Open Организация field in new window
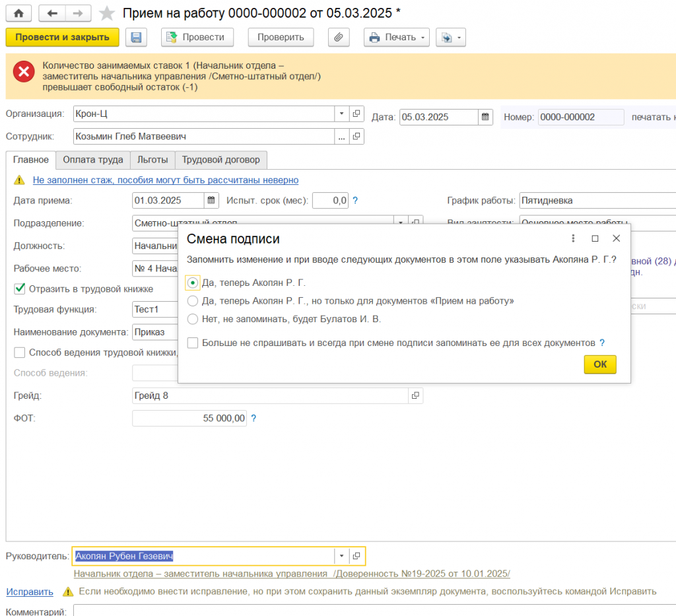The width and height of the screenshot is (676, 616). point(356,114)
